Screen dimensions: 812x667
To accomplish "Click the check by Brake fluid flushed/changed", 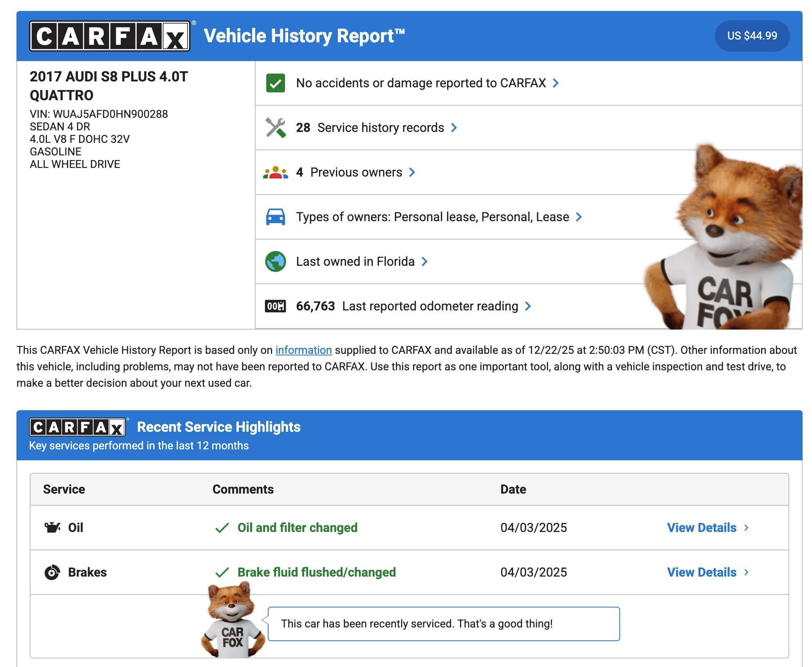I will (222, 572).
